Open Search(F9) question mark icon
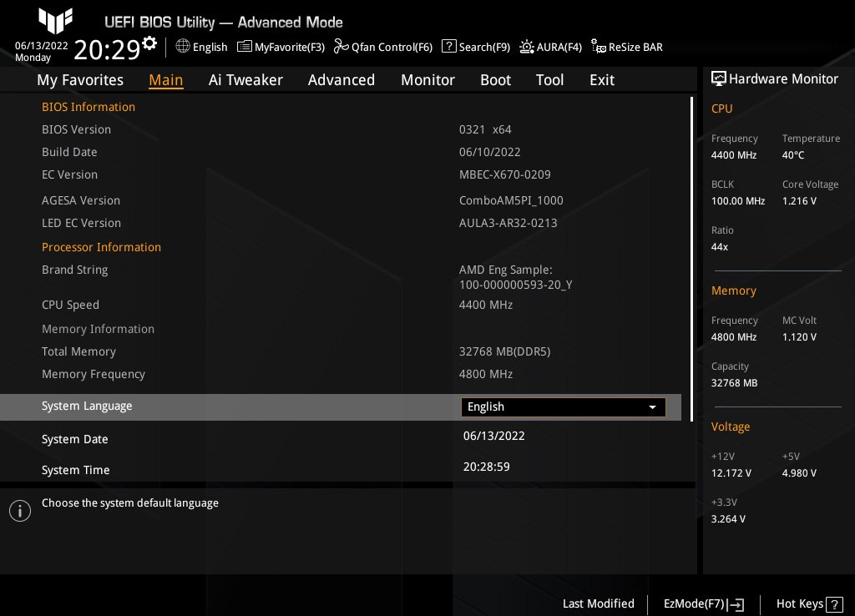The width and height of the screenshot is (855, 616). click(x=448, y=47)
